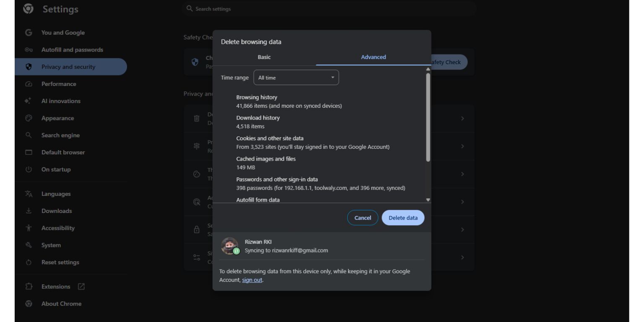Screen dimensions: 644x322
Task: Click the Appearance palette icon
Action: 29,118
